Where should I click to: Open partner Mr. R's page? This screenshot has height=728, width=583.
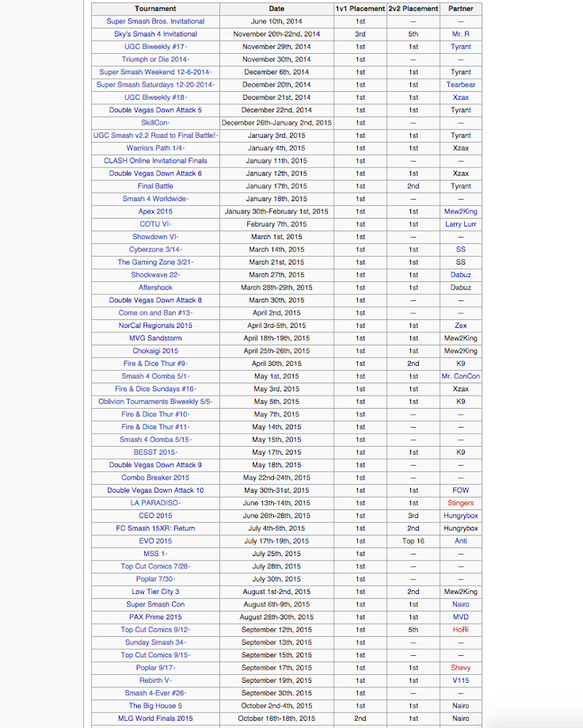tap(461, 34)
